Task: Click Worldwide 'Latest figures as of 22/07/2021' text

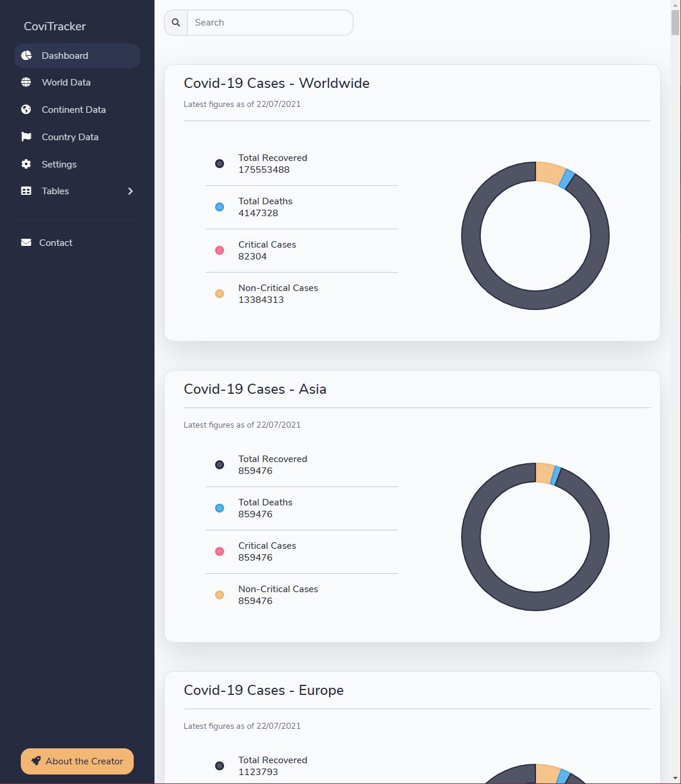Action: 242,104
